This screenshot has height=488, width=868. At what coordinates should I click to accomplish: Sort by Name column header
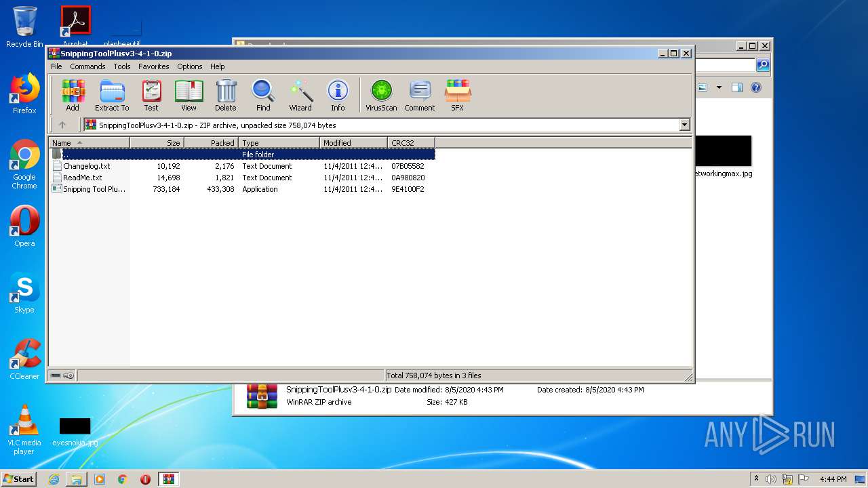click(89, 143)
